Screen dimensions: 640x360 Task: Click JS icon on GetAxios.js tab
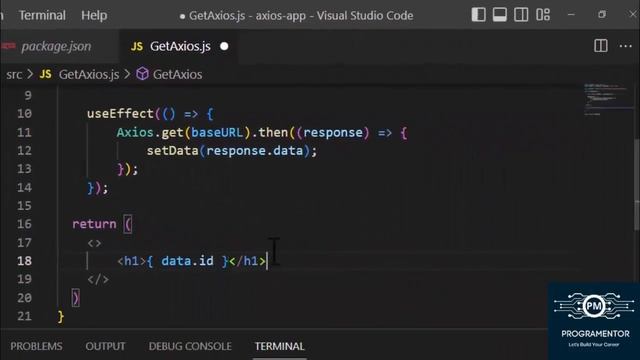click(x=137, y=47)
